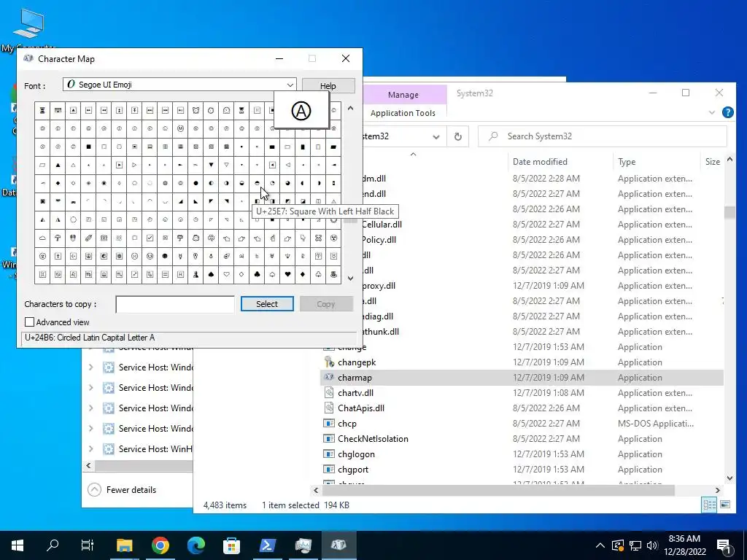The height and width of the screenshot is (560, 747).
Task: Pick the alarm clock character
Action: (x=196, y=111)
